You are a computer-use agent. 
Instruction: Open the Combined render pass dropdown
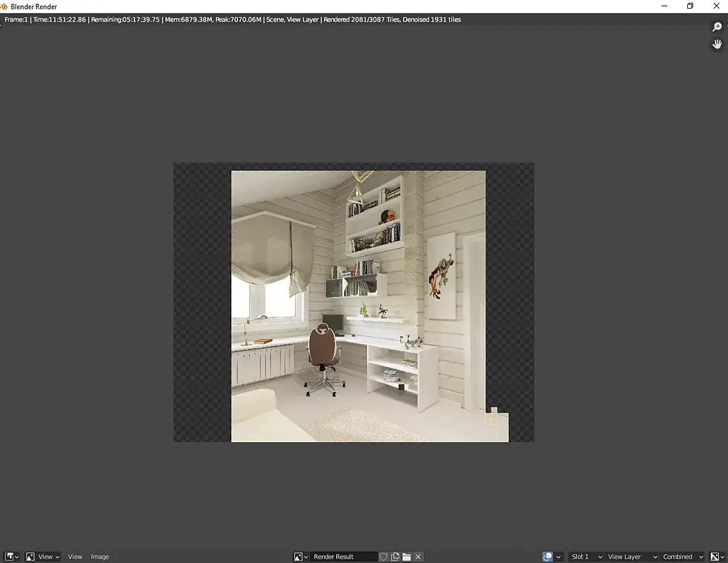click(x=682, y=557)
